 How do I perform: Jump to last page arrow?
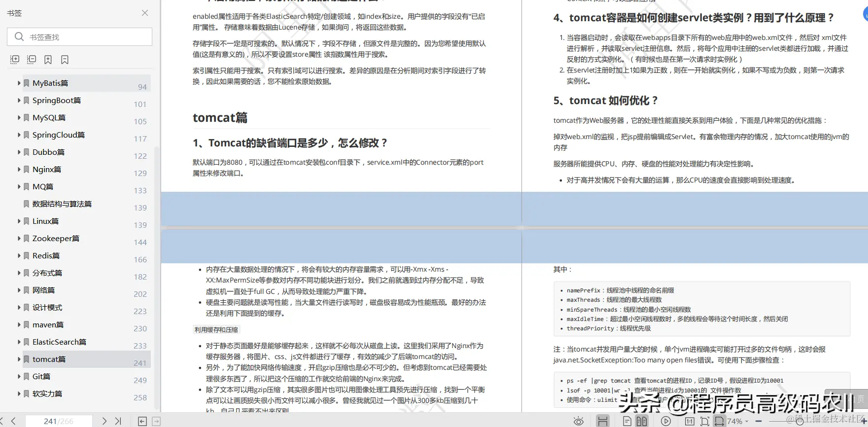point(118,421)
